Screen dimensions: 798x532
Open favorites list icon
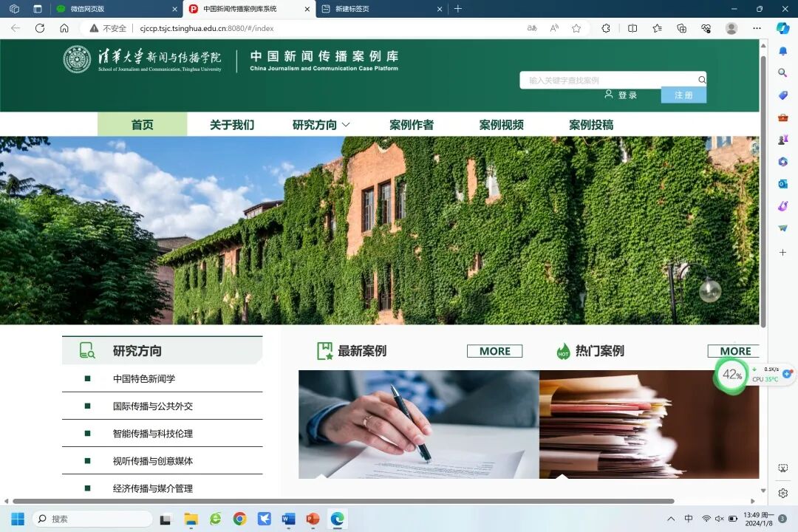point(657,28)
